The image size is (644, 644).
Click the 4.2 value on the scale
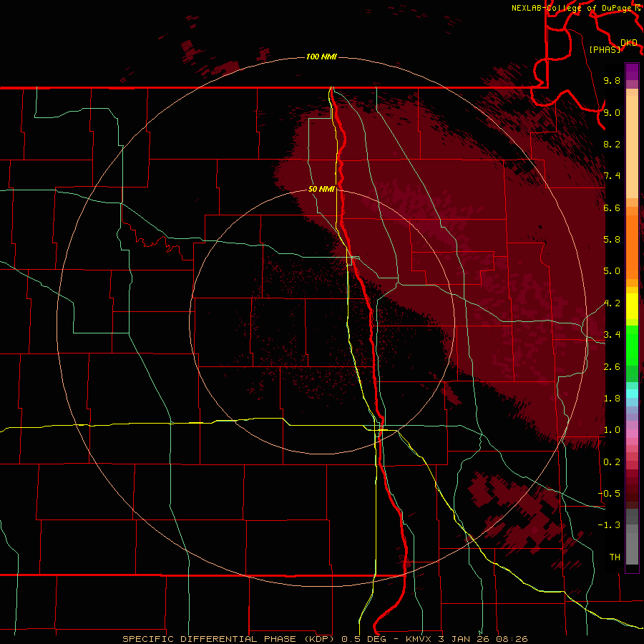[x=612, y=303]
